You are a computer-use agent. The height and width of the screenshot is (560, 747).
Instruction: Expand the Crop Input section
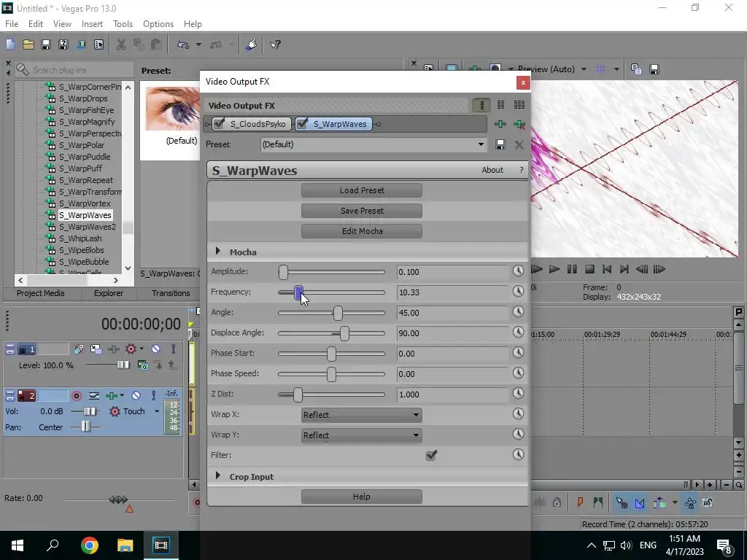point(218,475)
